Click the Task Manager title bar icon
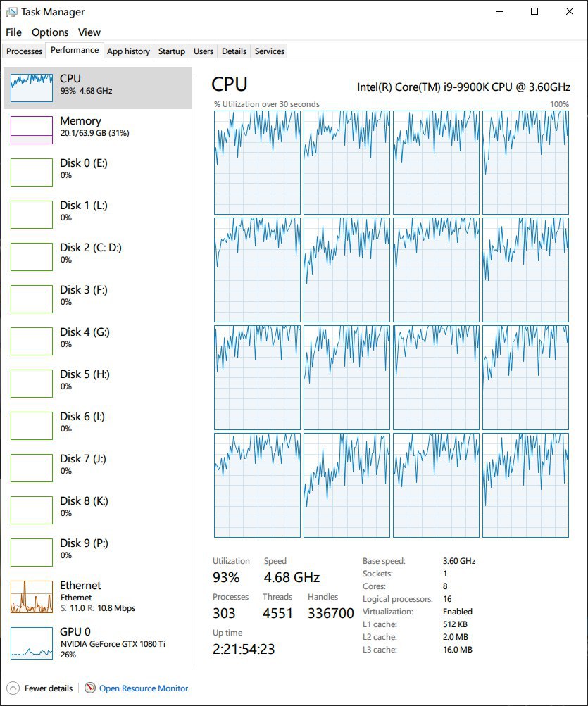The height and width of the screenshot is (706, 588). 11,12
